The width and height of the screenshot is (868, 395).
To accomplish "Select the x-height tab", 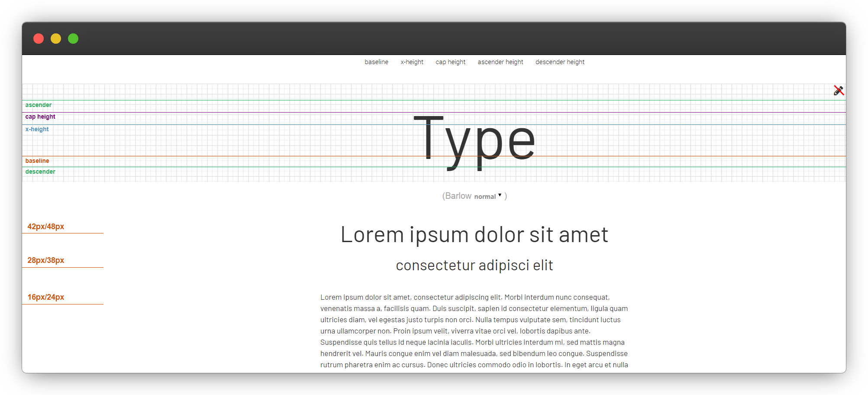I will pos(412,62).
